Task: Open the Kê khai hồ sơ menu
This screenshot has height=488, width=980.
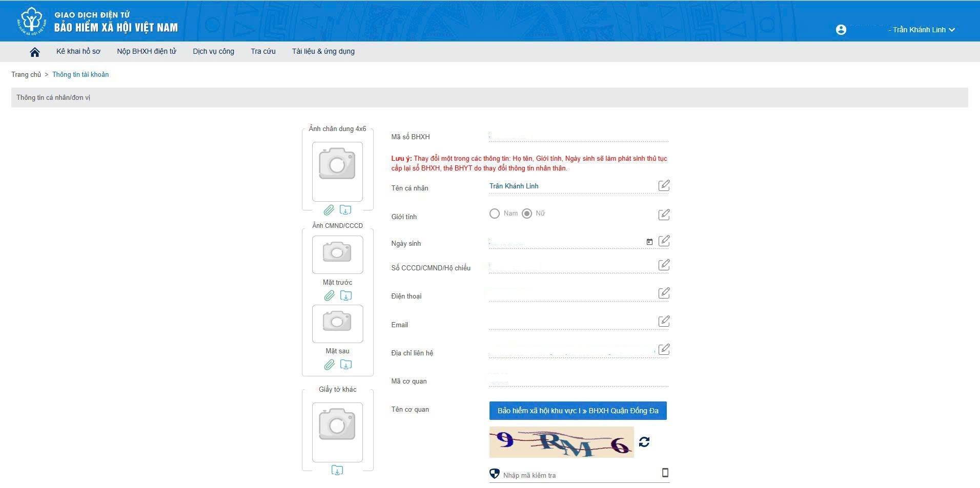Action: 78,51
